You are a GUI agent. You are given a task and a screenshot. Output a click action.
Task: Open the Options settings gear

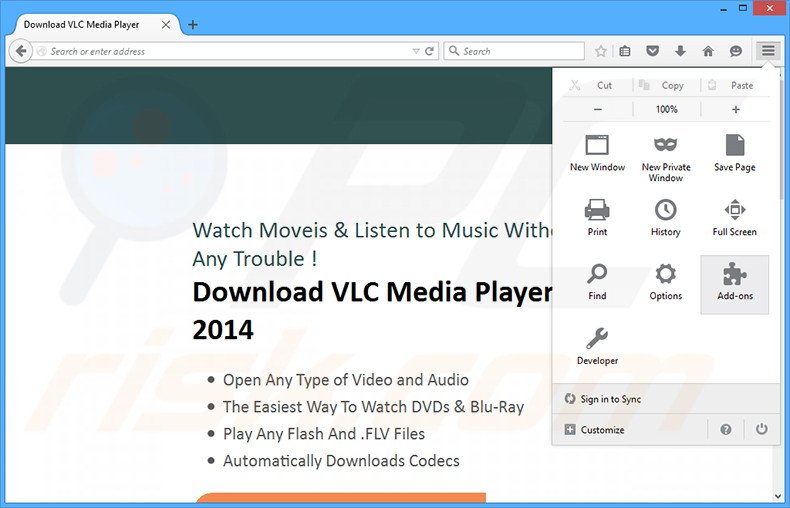666,282
